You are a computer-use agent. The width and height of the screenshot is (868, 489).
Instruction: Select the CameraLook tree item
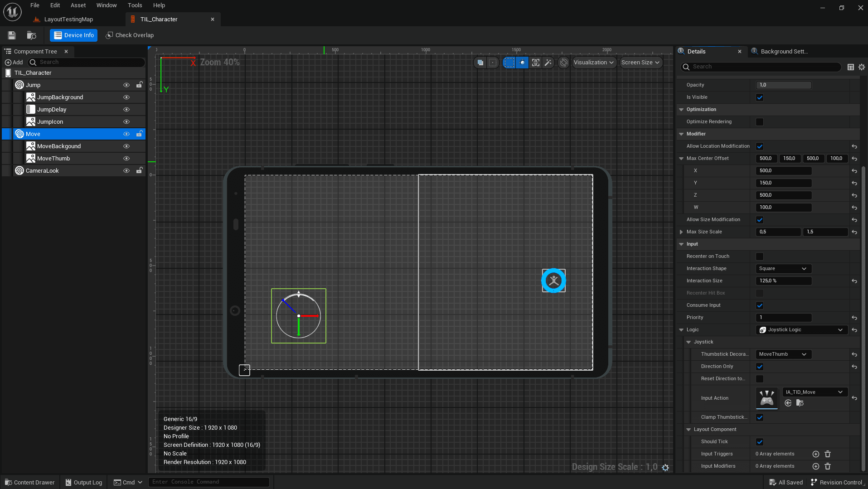point(42,171)
